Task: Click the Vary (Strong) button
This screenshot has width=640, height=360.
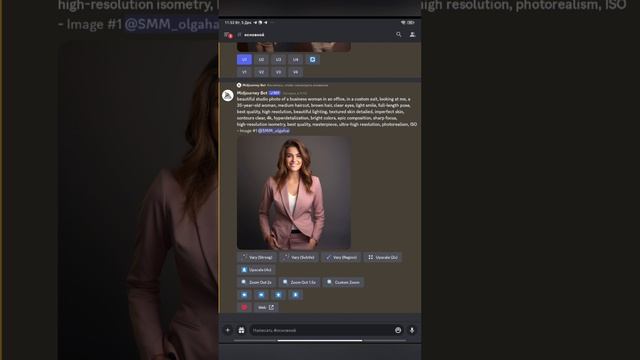Action: pos(257,258)
